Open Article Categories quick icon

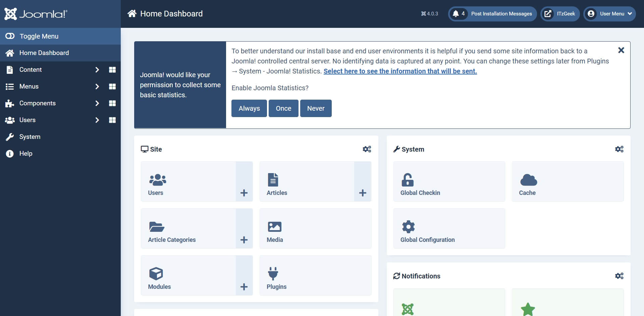189,228
